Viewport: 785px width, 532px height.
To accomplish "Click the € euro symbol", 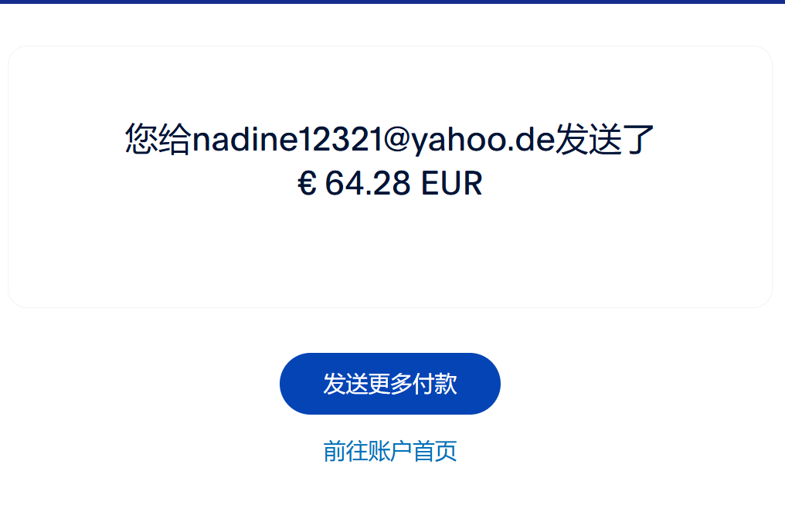I will 307,183.
